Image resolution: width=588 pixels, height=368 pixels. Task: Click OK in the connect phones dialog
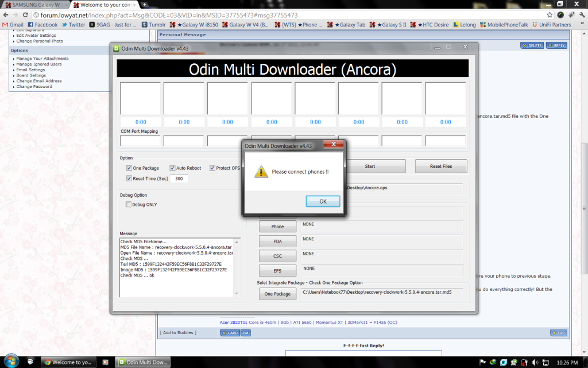click(x=323, y=201)
